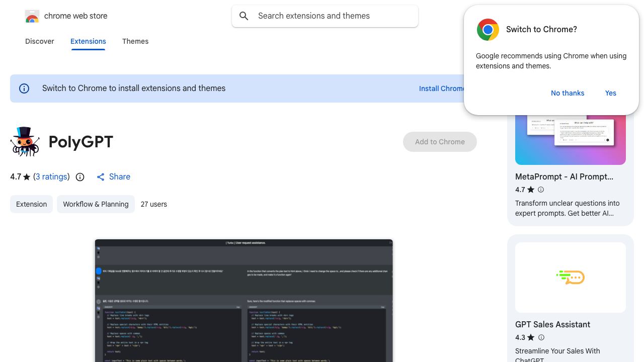644x362 pixels.
Task: Click info icon beside GPT Sales Assistant rating
Action: [541, 337]
